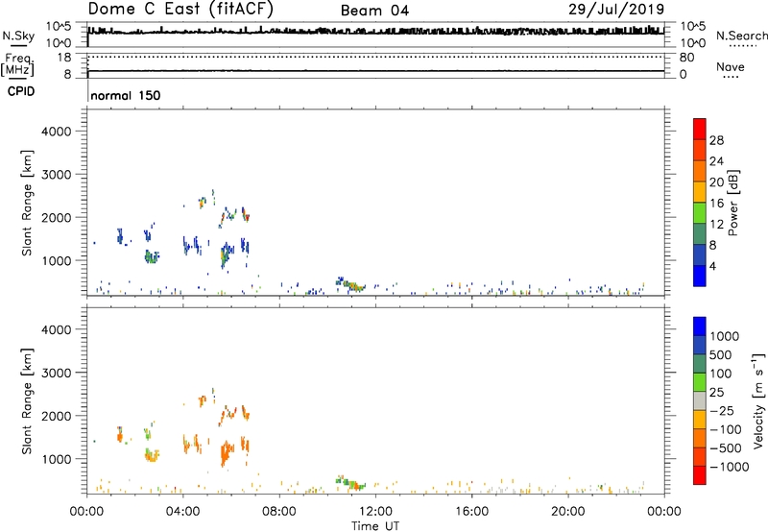768x532 pixels.
Task: Click the 'Time UT' axis title
Action: tap(375, 526)
